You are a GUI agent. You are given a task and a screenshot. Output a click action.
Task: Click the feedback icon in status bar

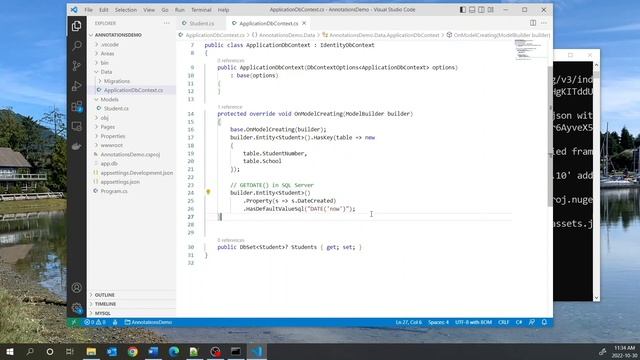tap(532, 322)
